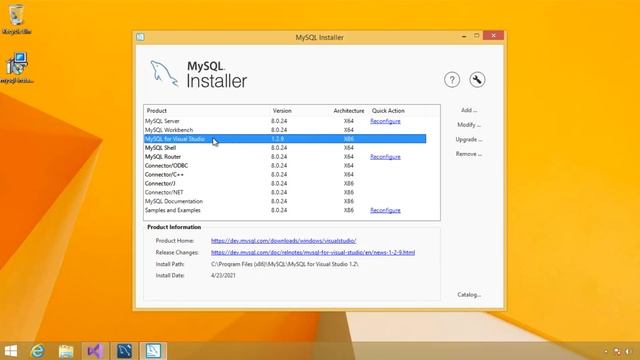Select MySQL Router row
The width and height of the screenshot is (640, 360).
pos(285,157)
